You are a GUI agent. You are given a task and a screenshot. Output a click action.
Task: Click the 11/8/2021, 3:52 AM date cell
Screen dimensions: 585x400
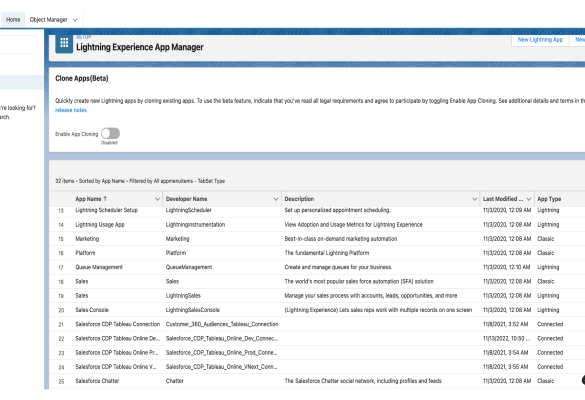click(x=506, y=324)
